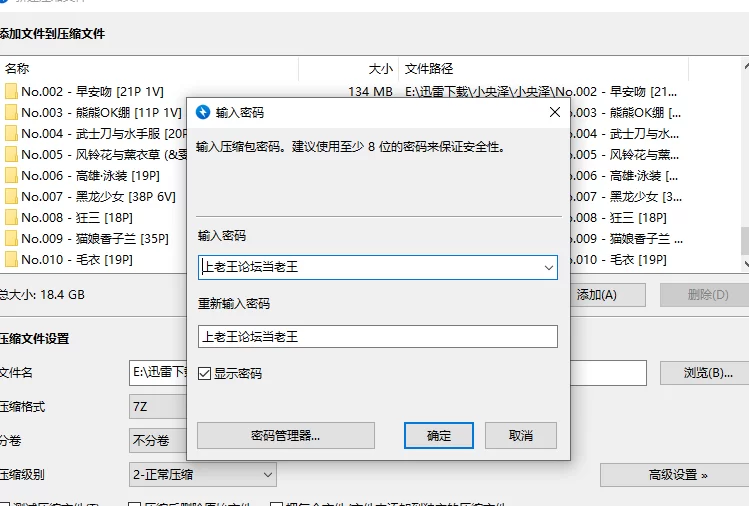Click the No.004 folder icon
The width and height of the screenshot is (749, 506).
tap(11, 134)
